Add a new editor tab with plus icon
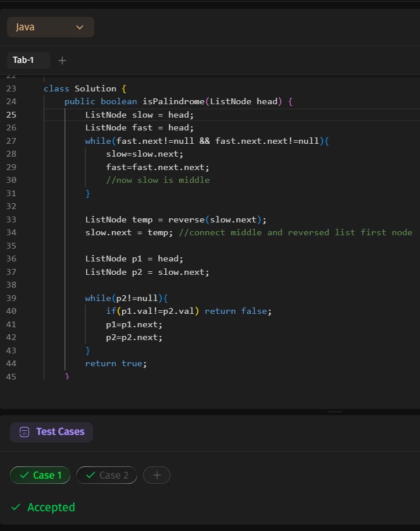The height and width of the screenshot is (531, 420). coord(62,61)
